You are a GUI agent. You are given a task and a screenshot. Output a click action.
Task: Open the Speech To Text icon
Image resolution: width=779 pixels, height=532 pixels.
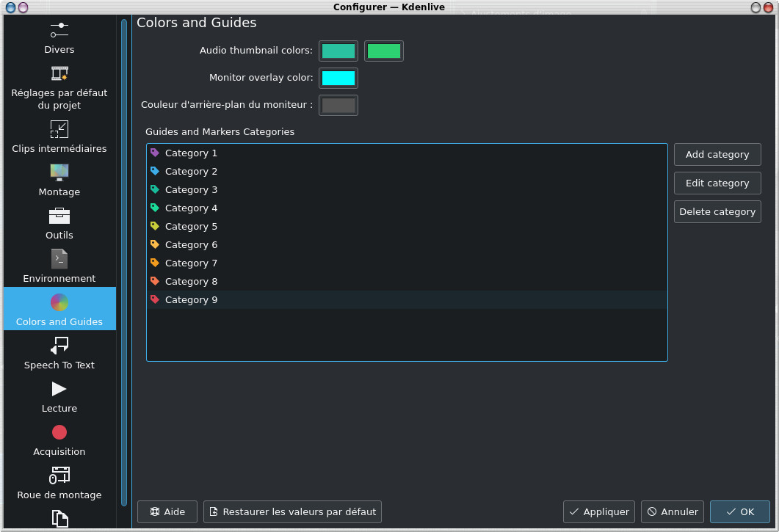(59, 345)
